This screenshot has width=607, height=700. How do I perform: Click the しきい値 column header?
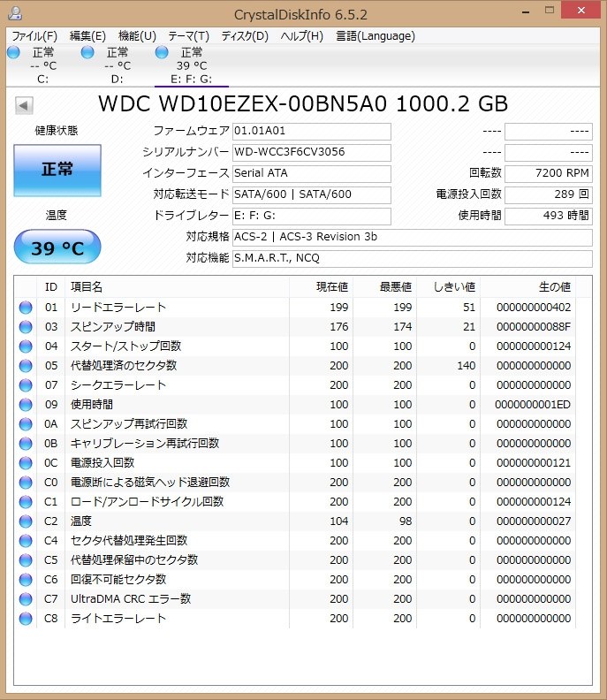449,287
